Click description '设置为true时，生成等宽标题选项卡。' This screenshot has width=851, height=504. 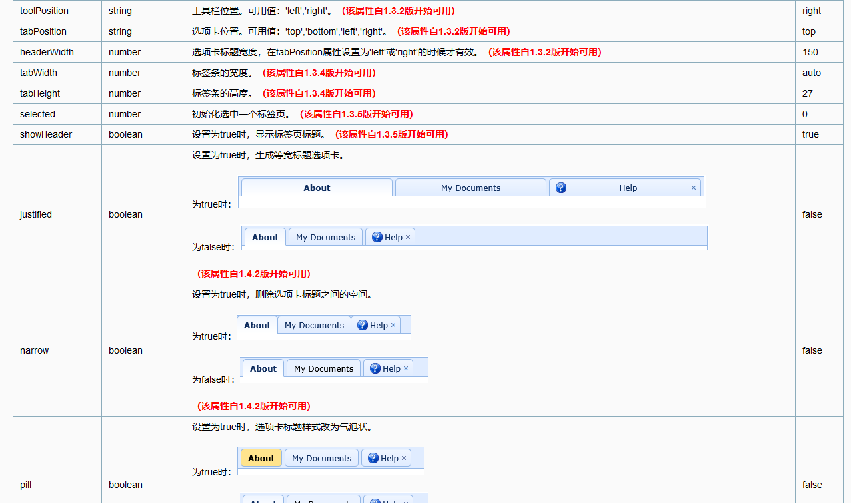coord(269,155)
